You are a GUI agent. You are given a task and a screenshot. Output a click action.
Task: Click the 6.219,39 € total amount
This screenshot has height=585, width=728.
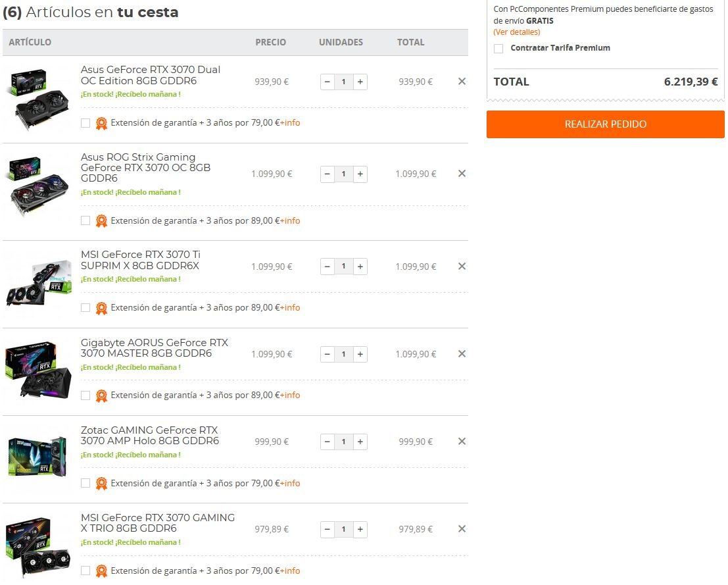pyautogui.click(x=691, y=82)
